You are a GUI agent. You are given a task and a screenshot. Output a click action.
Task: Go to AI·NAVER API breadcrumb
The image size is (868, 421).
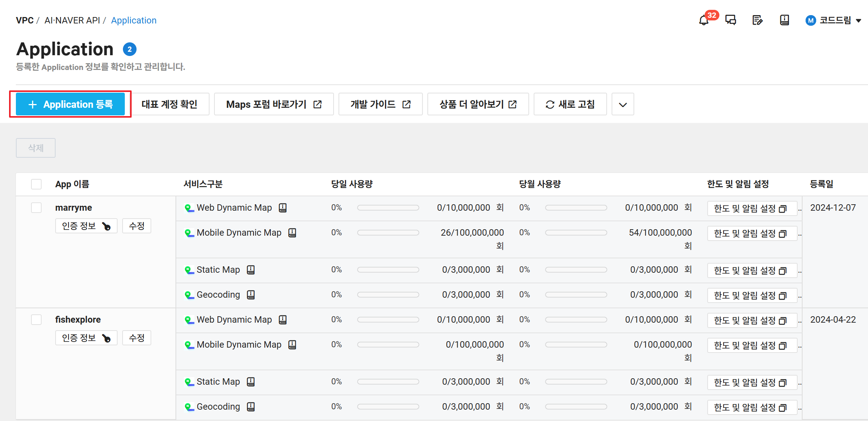[72, 20]
